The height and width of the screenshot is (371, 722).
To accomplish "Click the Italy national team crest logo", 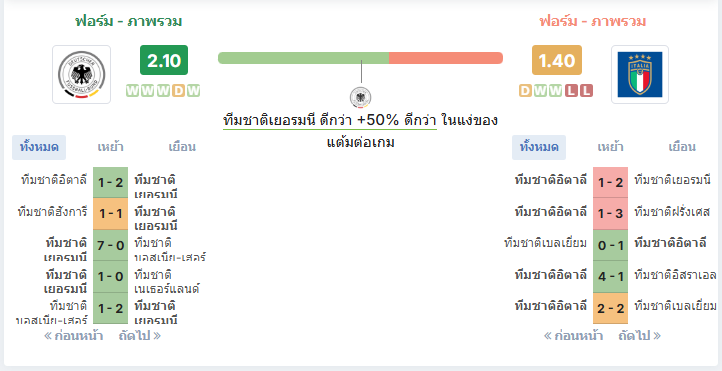I will pyautogui.click(x=640, y=75).
